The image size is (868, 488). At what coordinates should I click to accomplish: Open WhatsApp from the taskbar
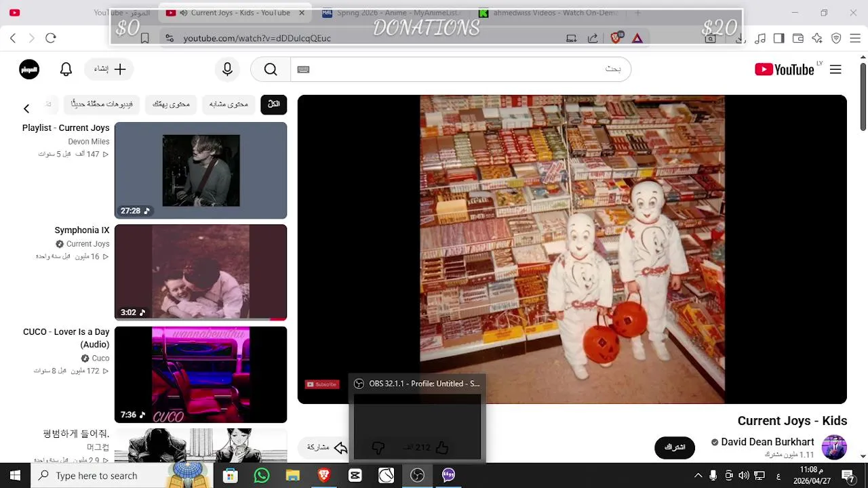coord(262,475)
